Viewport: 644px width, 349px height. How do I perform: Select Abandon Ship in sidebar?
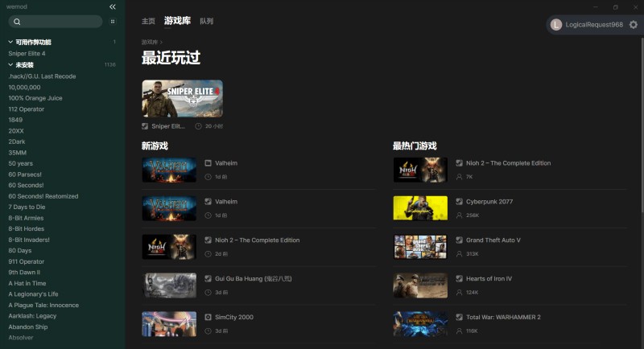pos(28,326)
